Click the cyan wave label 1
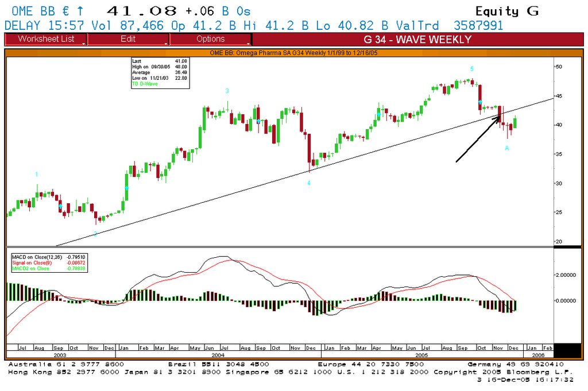 coord(36,175)
